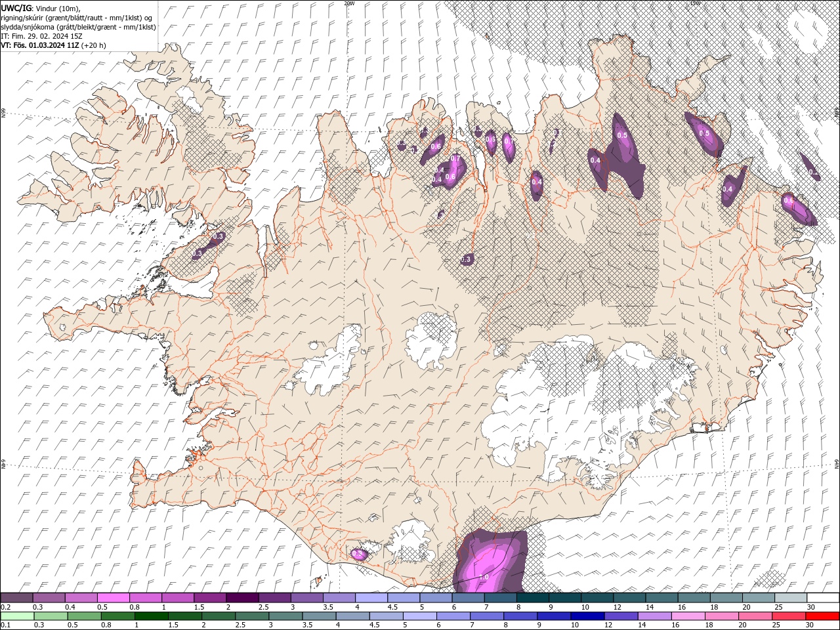This screenshot has width=840, height=630.
Task: Click the 'UWC/IG: Vindur (10m),' title line
Action: tap(41, 8)
